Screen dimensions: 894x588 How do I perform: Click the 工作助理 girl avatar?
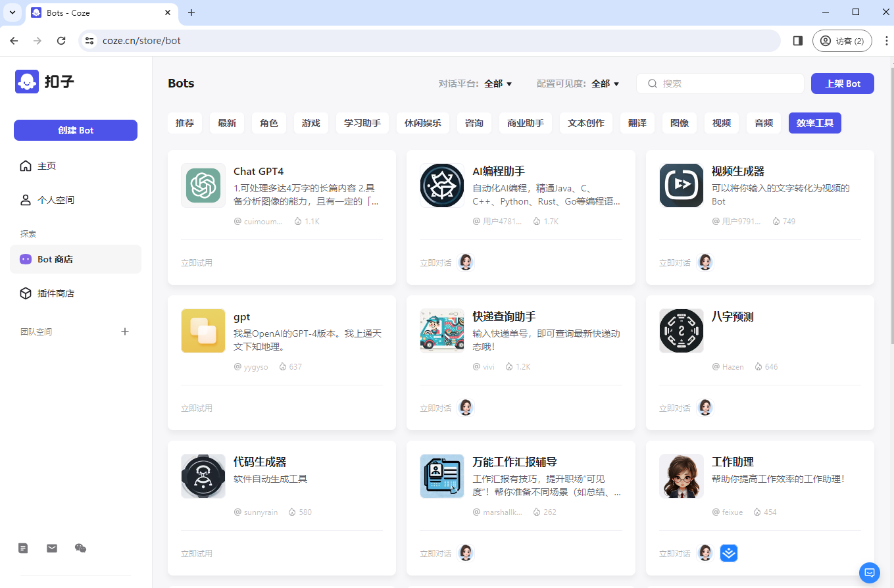coord(682,476)
